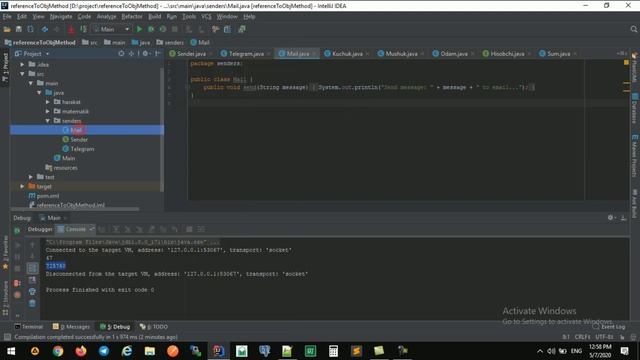Image resolution: width=640 pixels, height=360 pixels.
Task: Open Telegram from Windows taskbar
Action: pos(104,351)
